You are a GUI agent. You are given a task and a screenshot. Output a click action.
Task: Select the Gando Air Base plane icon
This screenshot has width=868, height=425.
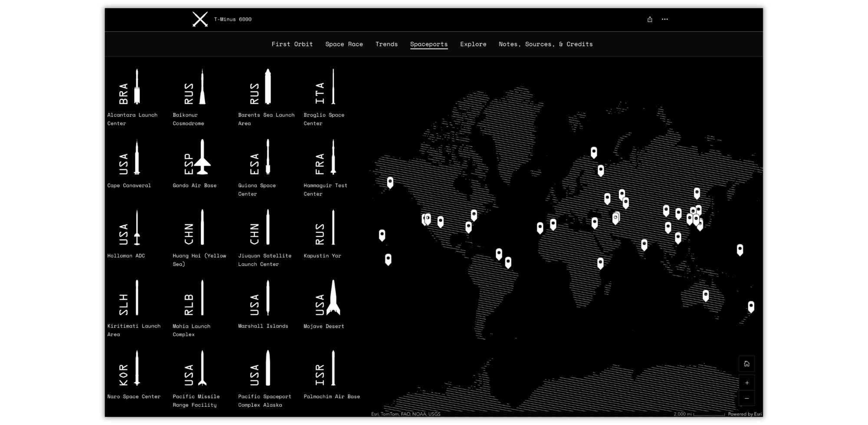tap(202, 157)
